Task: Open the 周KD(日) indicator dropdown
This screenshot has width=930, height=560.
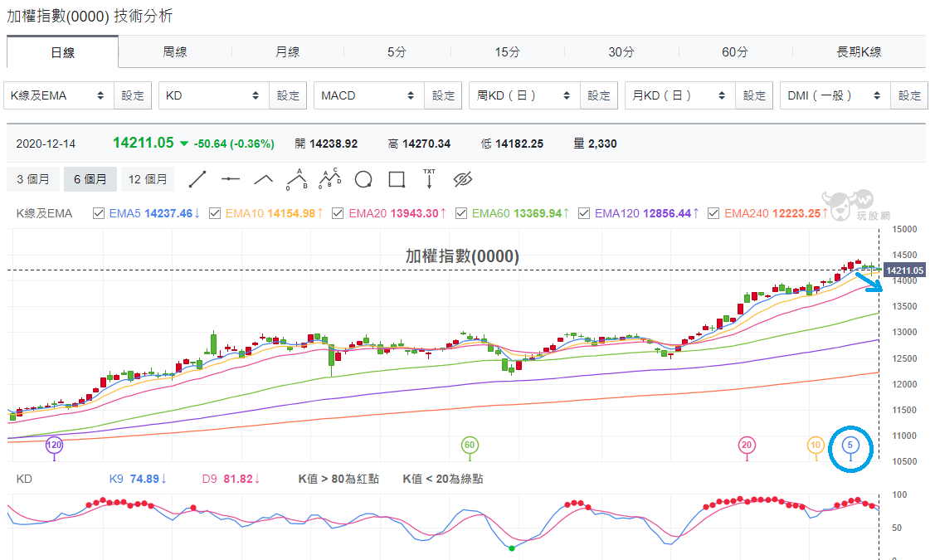Action: [x=525, y=95]
